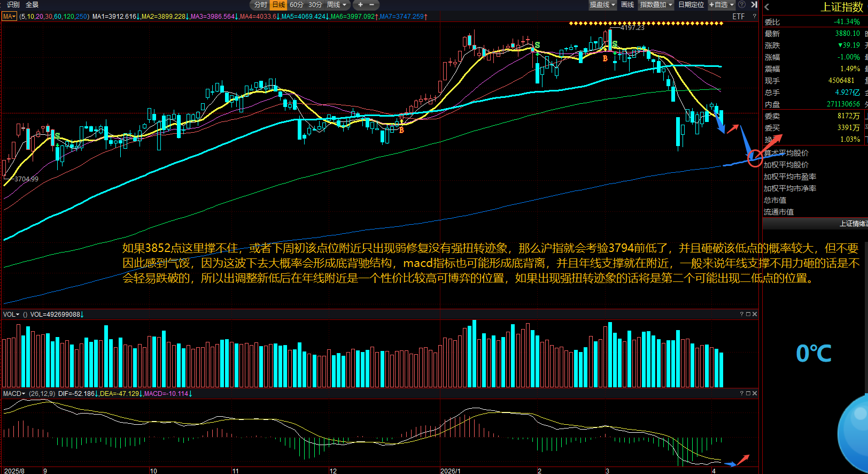
Task: Open the 指数叠加 dropdown
Action: coord(656,5)
